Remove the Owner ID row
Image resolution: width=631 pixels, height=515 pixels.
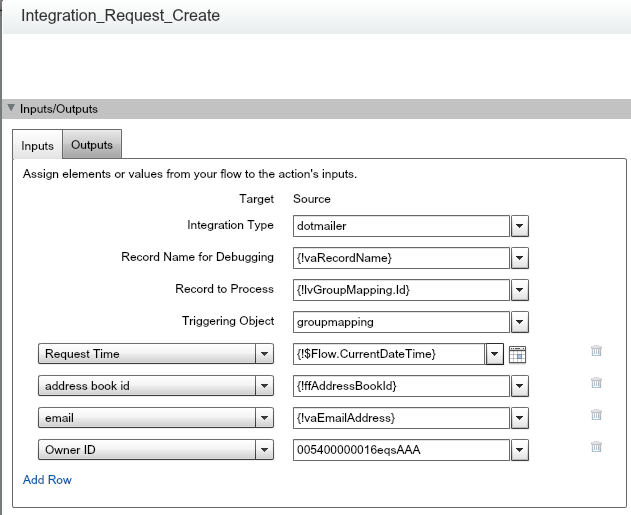tap(596, 448)
